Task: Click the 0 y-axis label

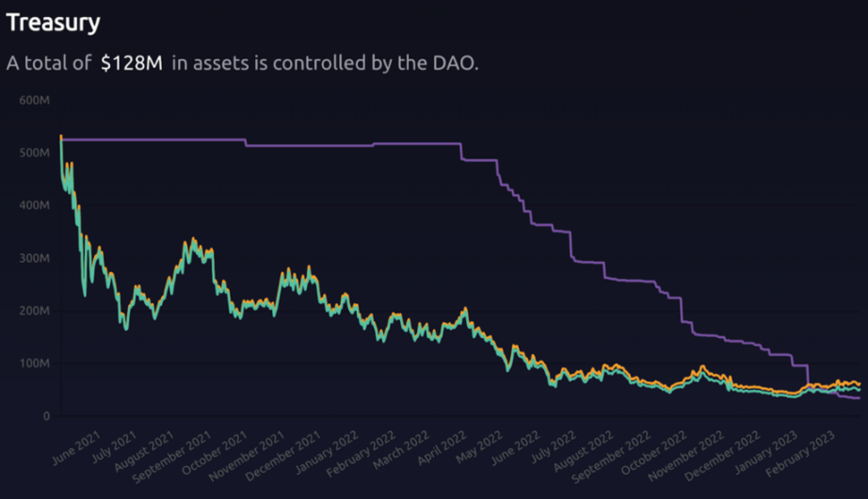Action: [x=46, y=416]
